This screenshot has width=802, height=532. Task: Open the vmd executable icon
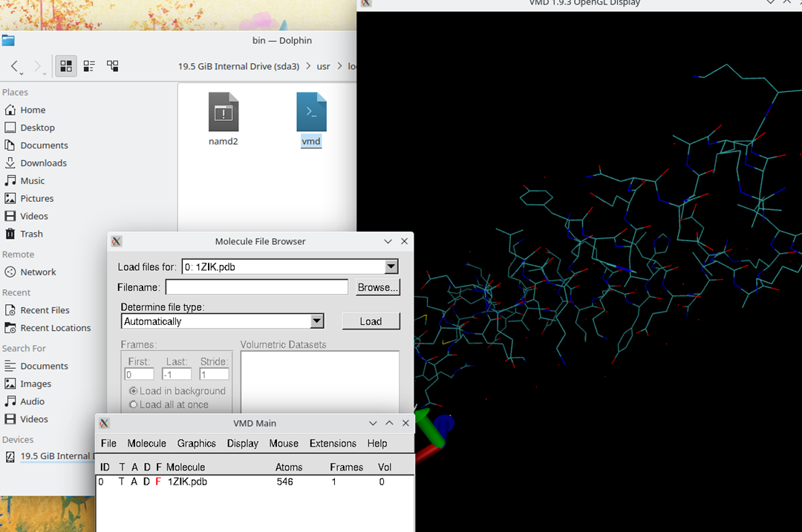[311, 112]
